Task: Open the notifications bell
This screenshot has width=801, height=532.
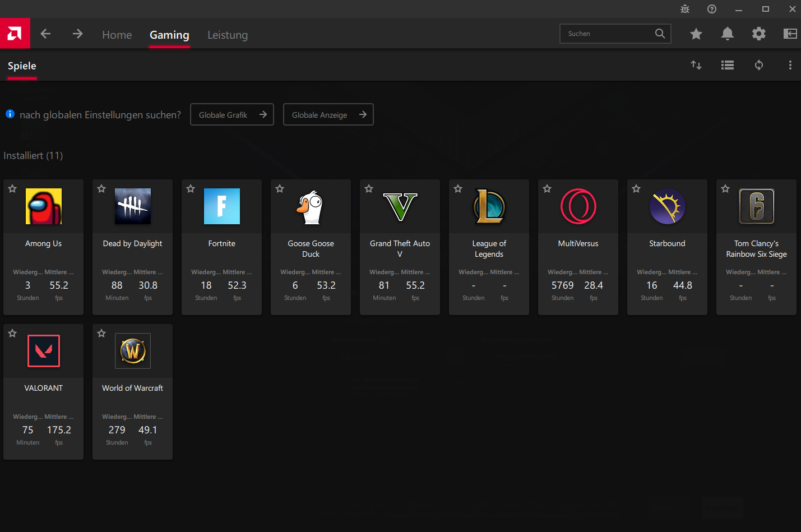Action: tap(728, 34)
